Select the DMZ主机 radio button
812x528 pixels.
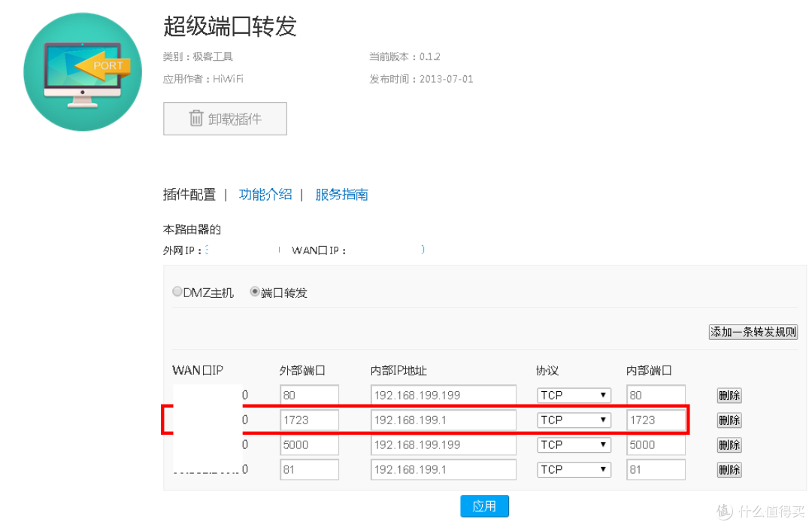click(x=177, y=292)
